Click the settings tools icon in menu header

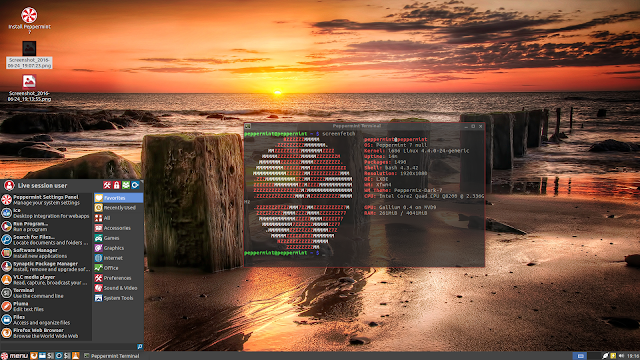point(107,185)
